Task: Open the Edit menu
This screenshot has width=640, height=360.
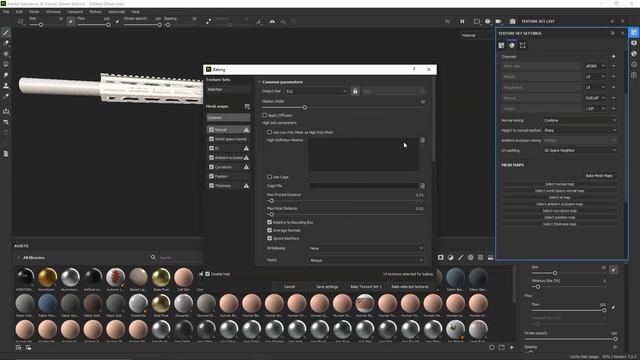Action: [x=19, y=12]
